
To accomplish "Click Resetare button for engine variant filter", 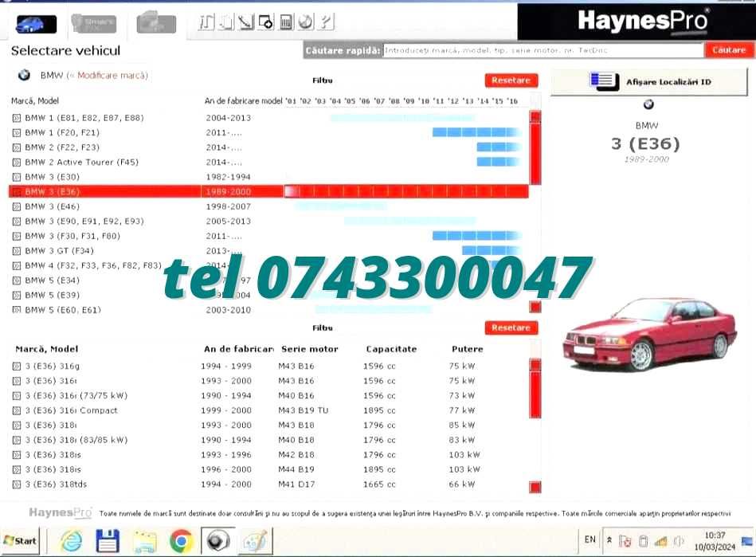I will click(x=511, y=328).
